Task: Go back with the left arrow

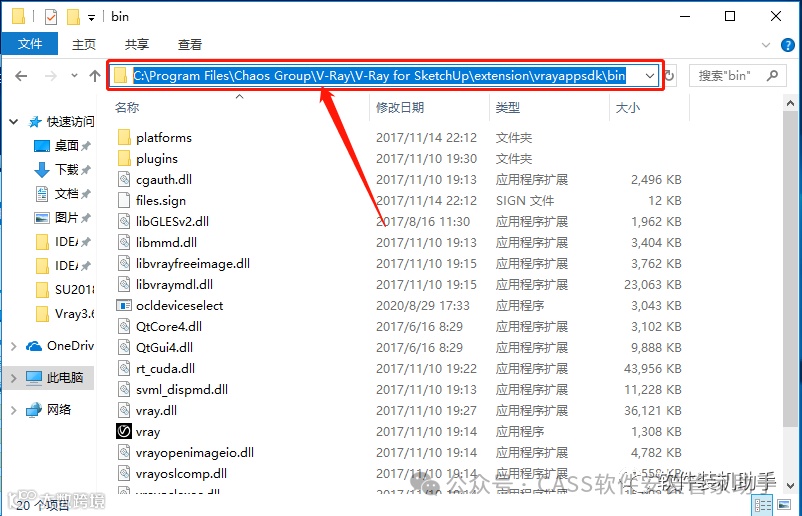Action: click(x=21, y=76)
